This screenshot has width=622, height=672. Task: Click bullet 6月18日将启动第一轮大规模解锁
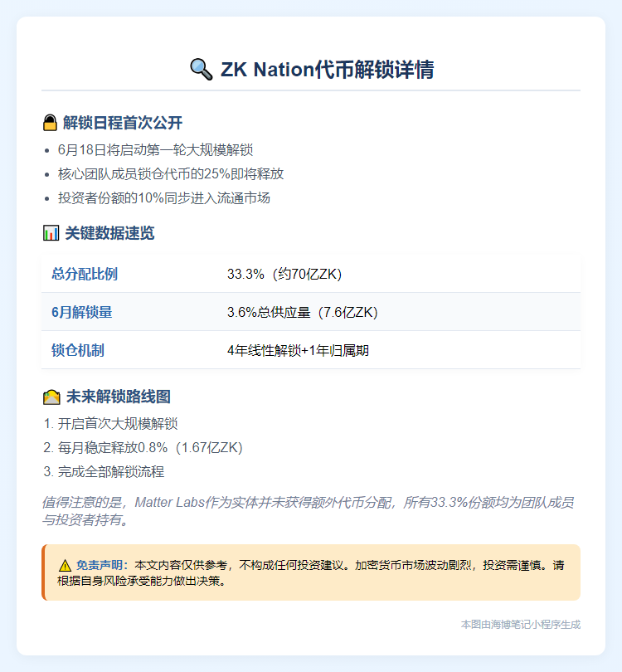pos(156,150)
